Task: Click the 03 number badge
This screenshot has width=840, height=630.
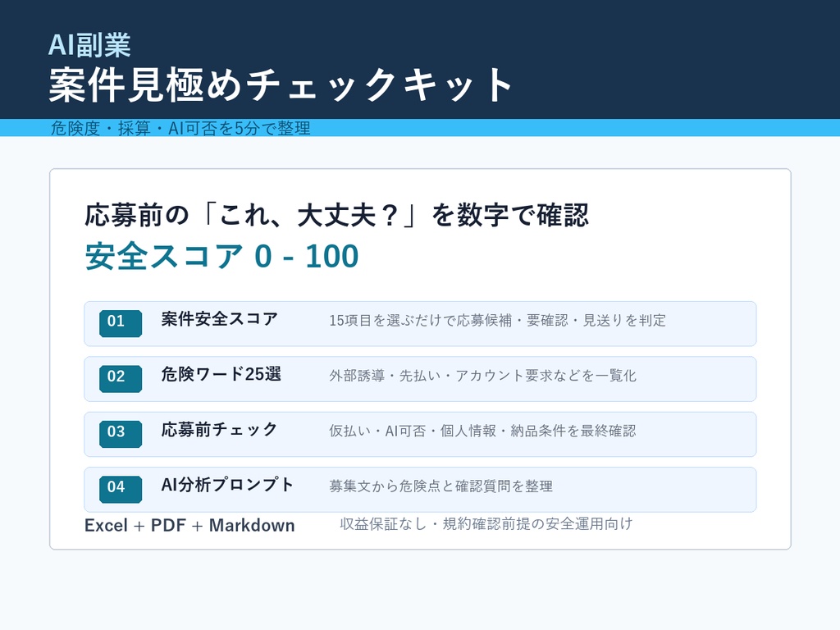Action: point(121,434)
